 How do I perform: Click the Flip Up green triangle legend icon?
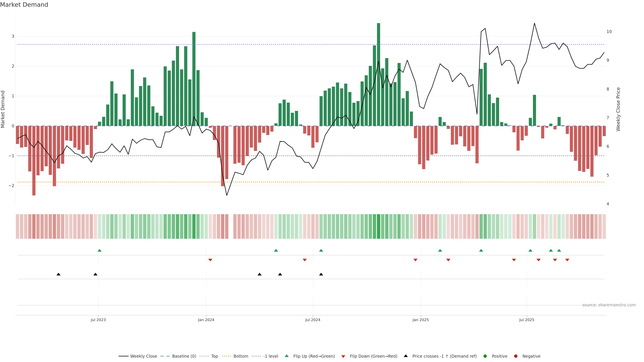coord(287,356)
